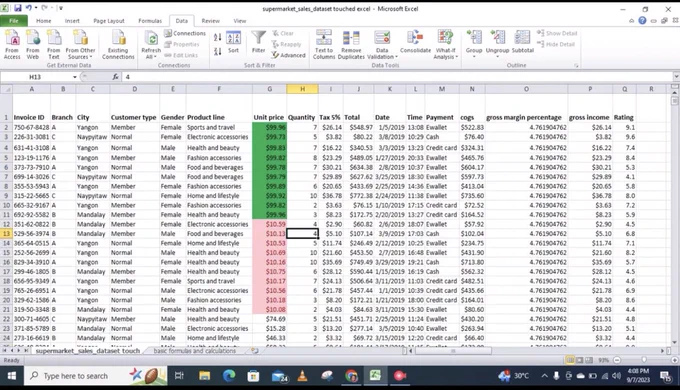Import data From Text
This screenshot has height=390, width=680.
coord(54,44)
